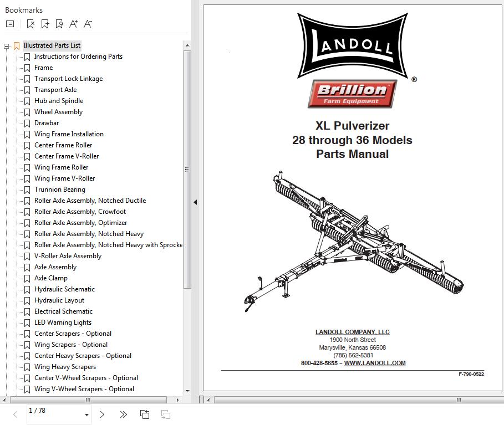This screenshot has height=425, width=504.
Task: Open the bookmarks options menu icon
Action: (10, 24)
